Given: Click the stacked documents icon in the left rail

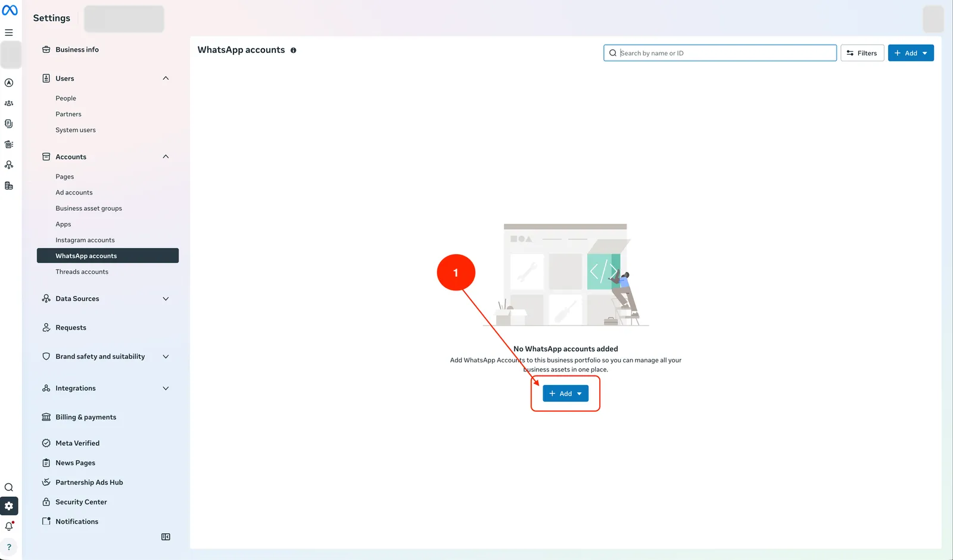Looking at the screenshot, I should (x=9, y=124).
